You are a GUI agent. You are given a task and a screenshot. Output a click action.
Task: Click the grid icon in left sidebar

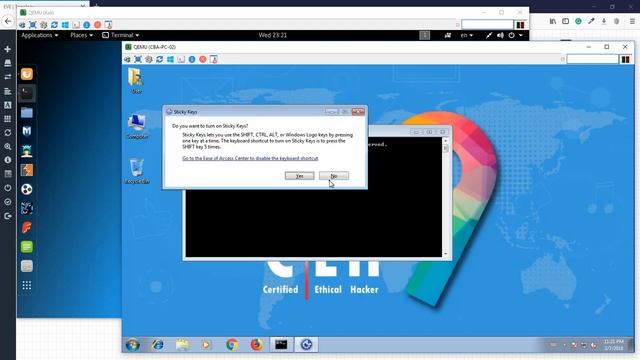point(7,119)
